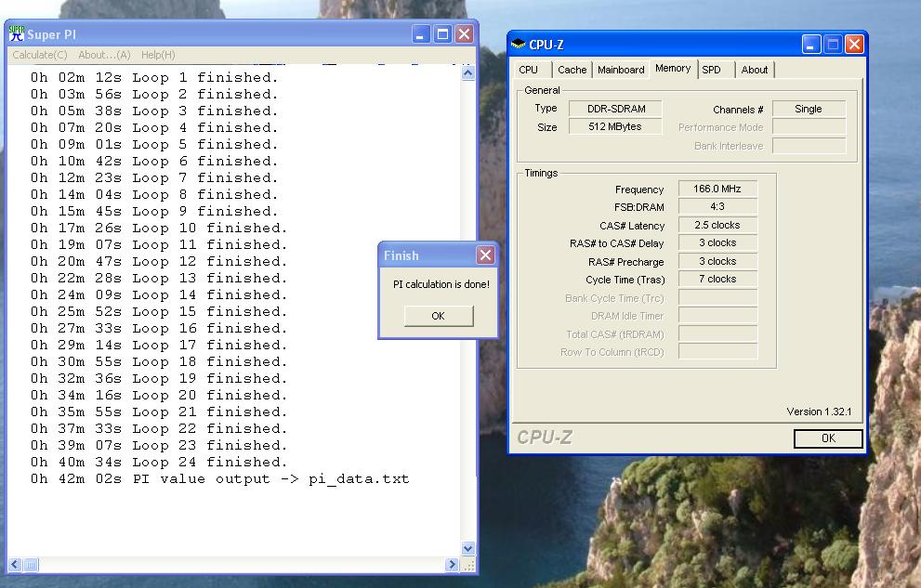Open the About...(A) menu in Super PI

(104, 55)
